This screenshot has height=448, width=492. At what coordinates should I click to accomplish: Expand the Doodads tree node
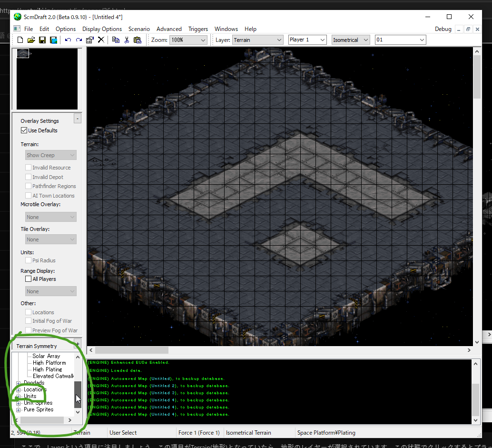pos(19,383)
